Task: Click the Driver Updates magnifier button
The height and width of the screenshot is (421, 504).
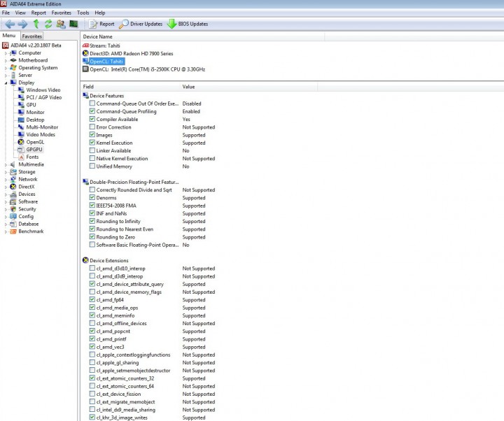Action: (141, 24)
